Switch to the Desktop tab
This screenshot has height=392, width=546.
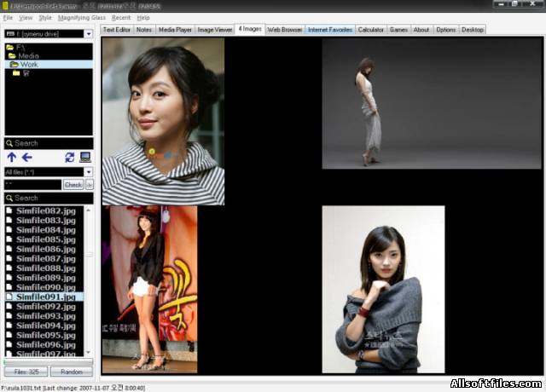coord(473,30)
